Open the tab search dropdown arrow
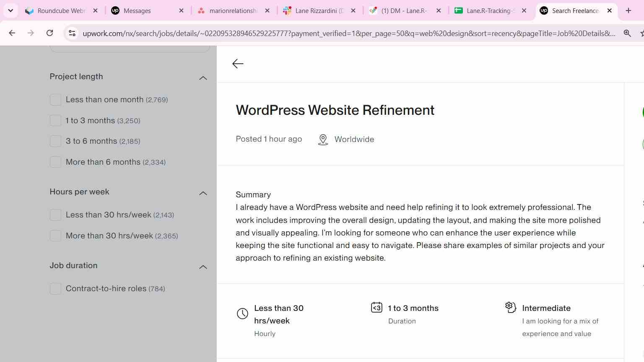Screen dimensions: 644x362 [10, 10]
